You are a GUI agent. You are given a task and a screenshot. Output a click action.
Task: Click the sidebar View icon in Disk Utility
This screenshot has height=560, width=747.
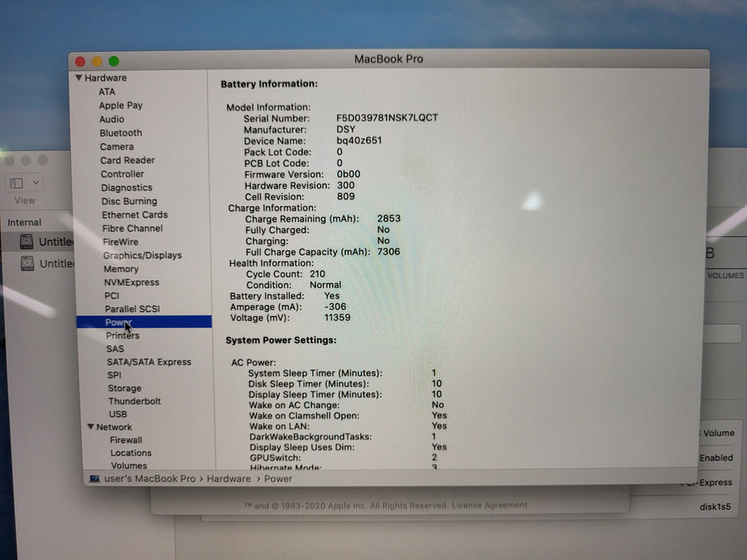[17, 183]
